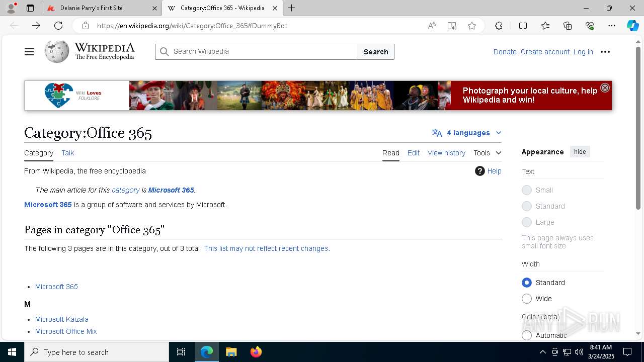Show hidden system tray icons
This screenshot has width=644, height=362.
pyautogui.click(x=542, y=352)
